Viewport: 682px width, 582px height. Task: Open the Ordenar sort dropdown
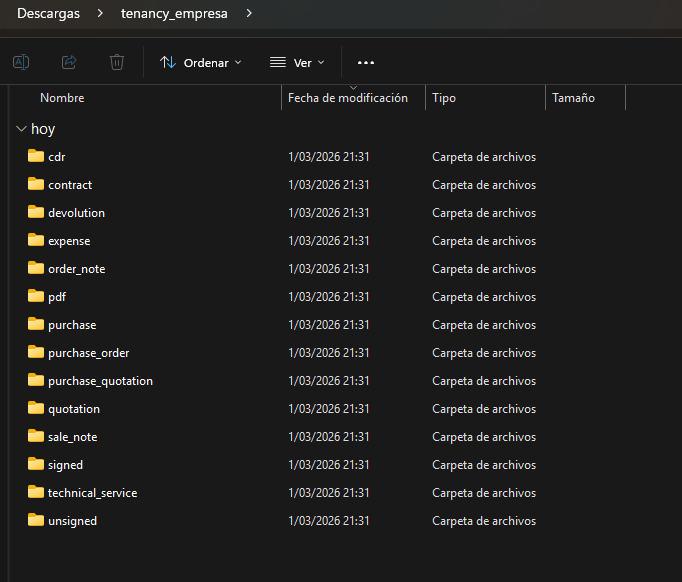coord(201,62)
